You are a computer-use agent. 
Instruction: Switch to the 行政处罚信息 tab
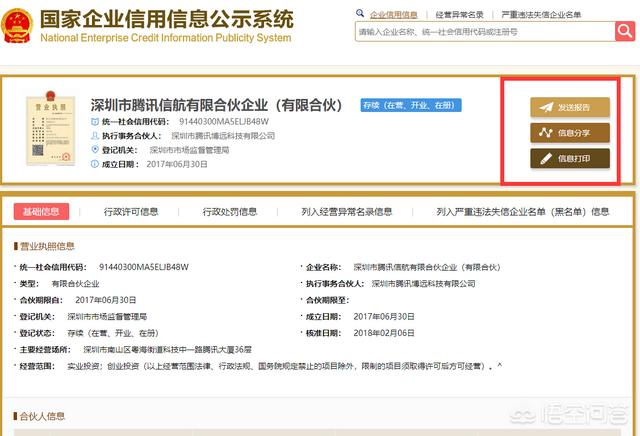click(x=229, y=211)
